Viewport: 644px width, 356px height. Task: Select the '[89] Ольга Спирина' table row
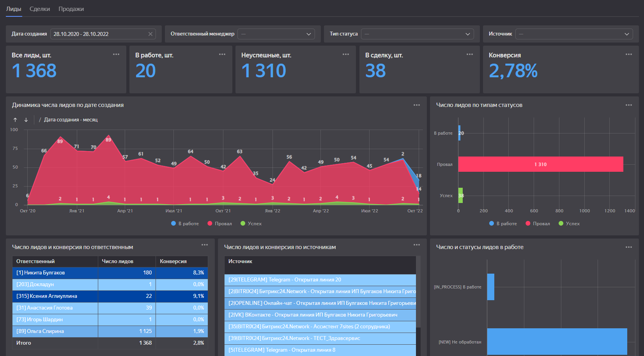coord(40,331)
